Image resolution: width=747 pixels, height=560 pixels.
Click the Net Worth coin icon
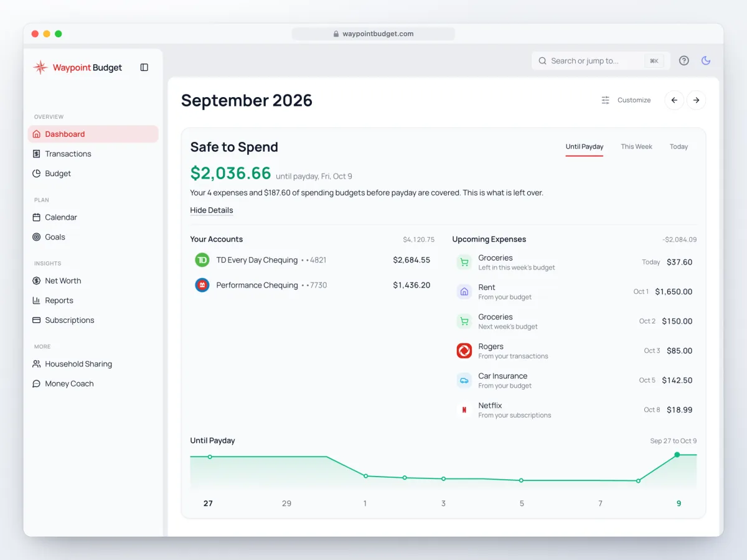[36, 281]
